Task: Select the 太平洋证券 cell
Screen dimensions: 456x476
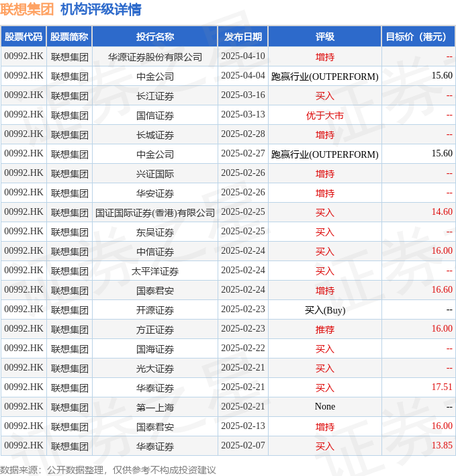Action: [x=155, y=271]
